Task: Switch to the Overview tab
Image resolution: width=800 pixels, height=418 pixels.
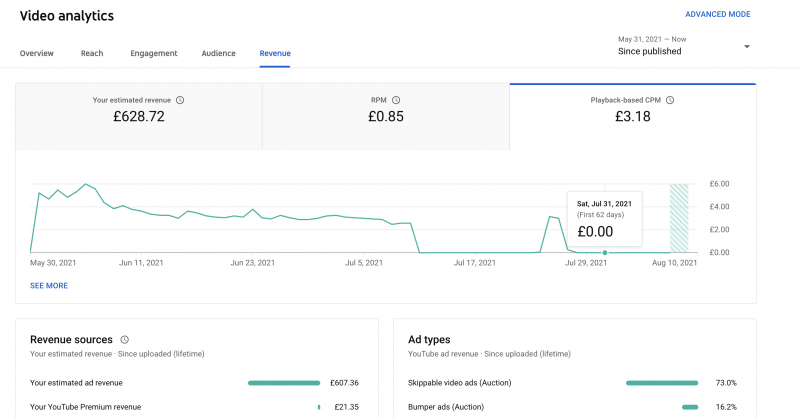Action: (x=37, y=53)
